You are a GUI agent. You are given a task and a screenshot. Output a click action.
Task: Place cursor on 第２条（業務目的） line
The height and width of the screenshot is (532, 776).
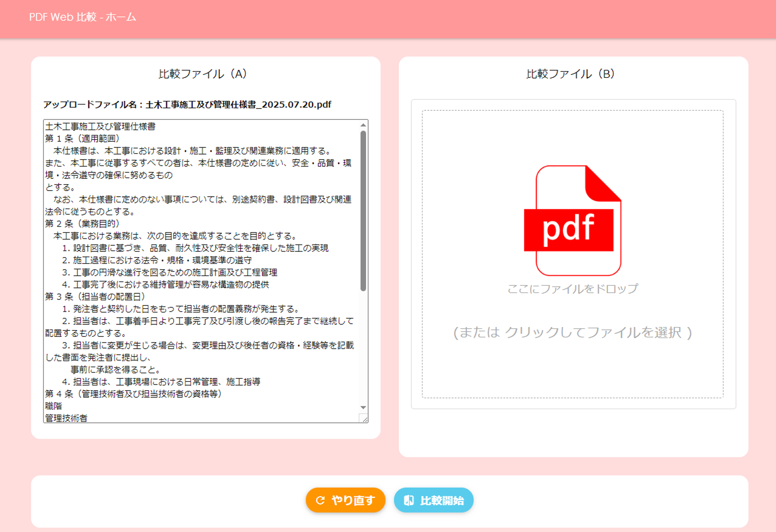click(x=83, y=224)
